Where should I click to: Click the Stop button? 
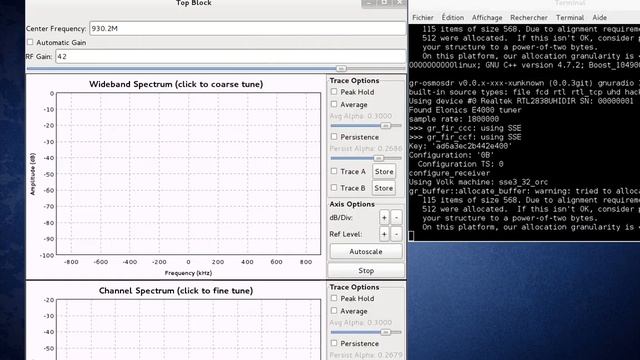pyautogui.click(x=366, y=271)
